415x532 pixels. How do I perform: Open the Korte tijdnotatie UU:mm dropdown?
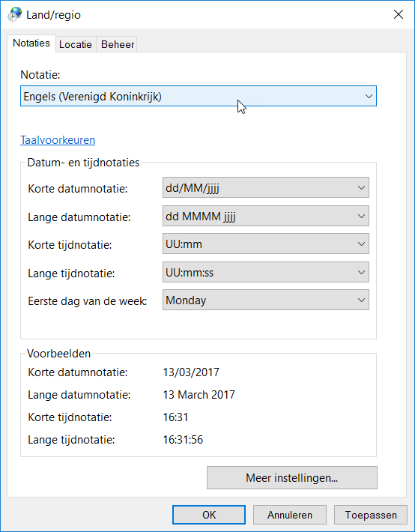coord(266,244)
